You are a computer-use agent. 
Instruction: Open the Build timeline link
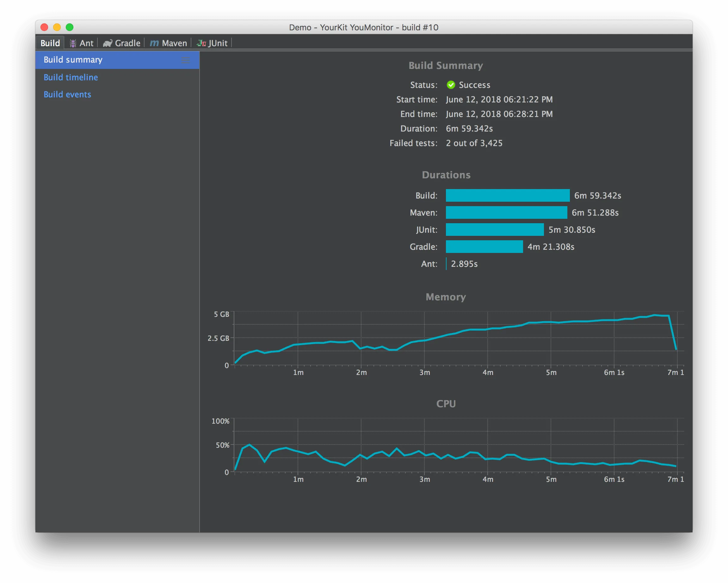coord(71,77)
